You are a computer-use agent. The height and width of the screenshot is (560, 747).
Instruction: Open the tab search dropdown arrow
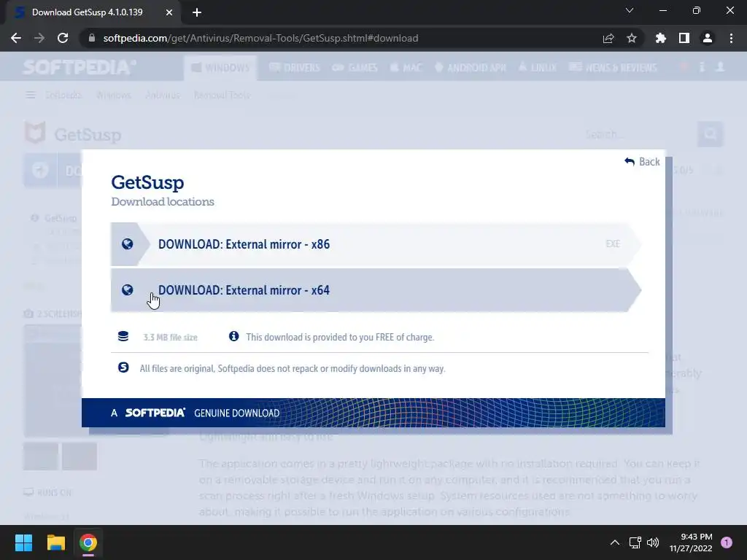point(630,10)
